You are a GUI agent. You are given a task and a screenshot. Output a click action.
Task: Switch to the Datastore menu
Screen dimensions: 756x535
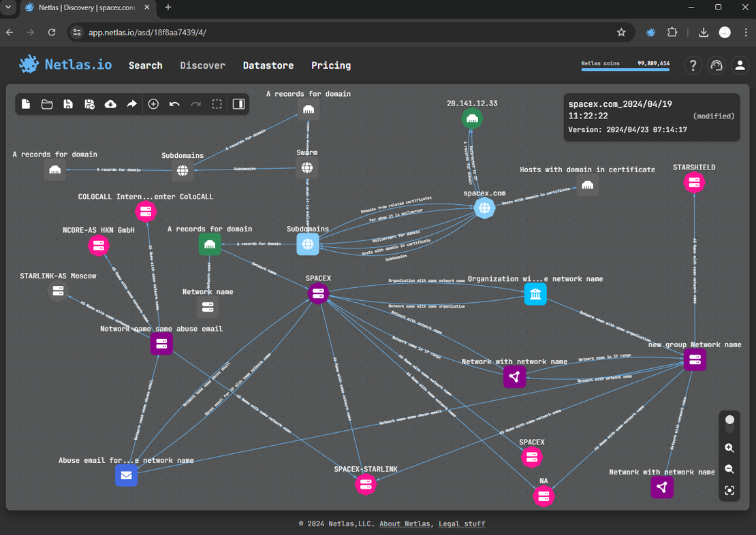point(268,65)
